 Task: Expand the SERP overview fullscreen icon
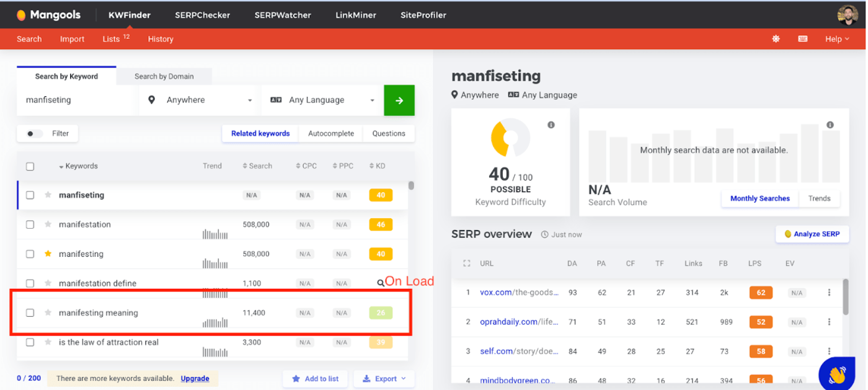(467, 264)
